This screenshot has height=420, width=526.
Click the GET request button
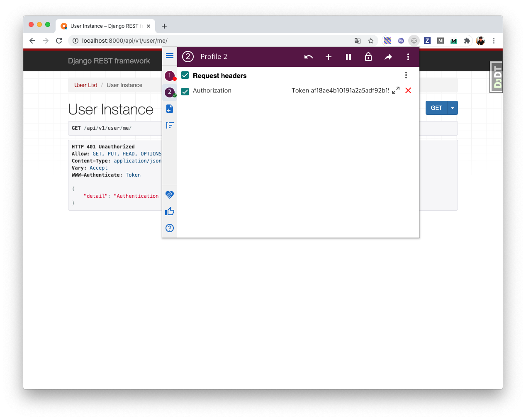point(436,108)
